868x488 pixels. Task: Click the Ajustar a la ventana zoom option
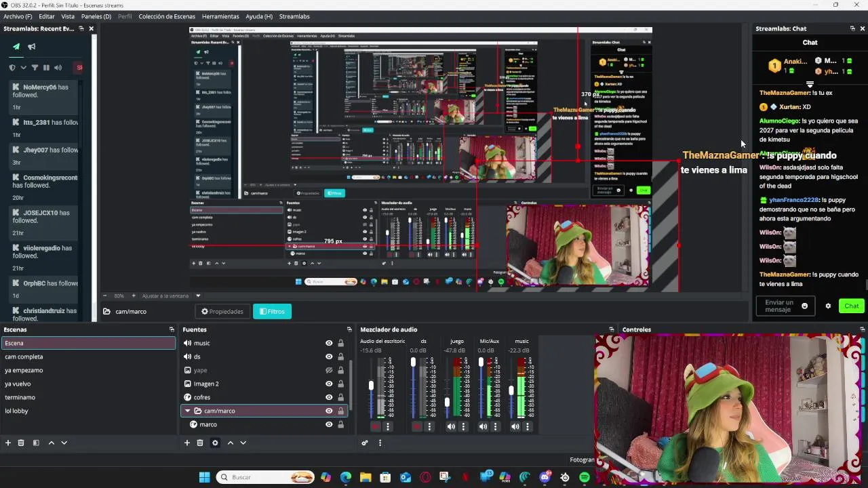[x=165, y=296]
